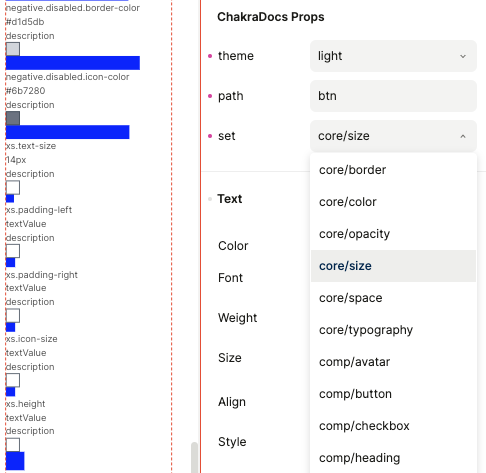The height and width of the screenshot is (473, 486).
Task: Collapse the set dropdown showing core/size
Action: pyautogui.click(x=393, y=136)
